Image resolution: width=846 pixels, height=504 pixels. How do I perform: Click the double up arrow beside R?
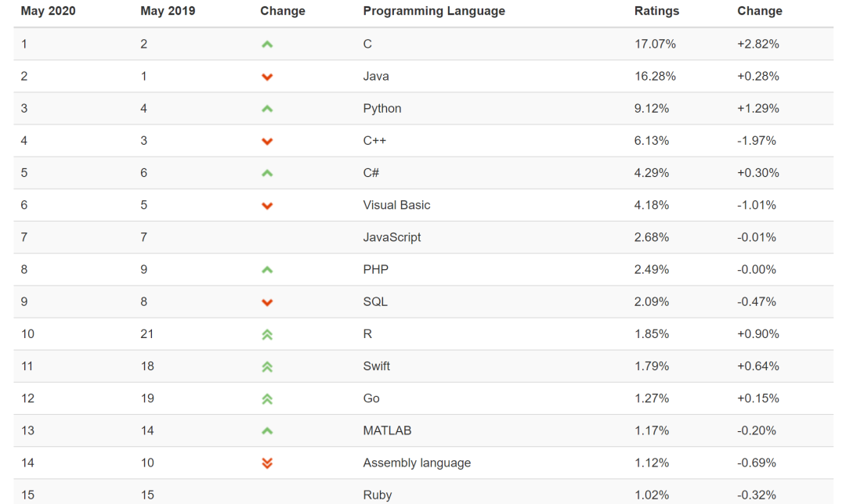pyautogui.click(x=267, y=335)
